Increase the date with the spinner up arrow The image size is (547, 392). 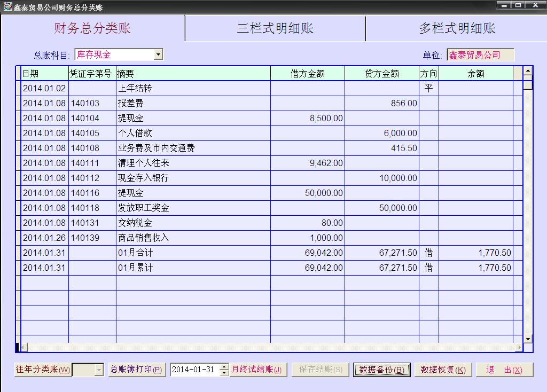pyautogui.click(x=224, y=367)
